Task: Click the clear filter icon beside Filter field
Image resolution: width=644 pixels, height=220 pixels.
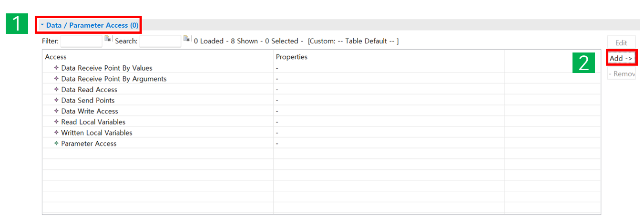Action: (108, 39)
